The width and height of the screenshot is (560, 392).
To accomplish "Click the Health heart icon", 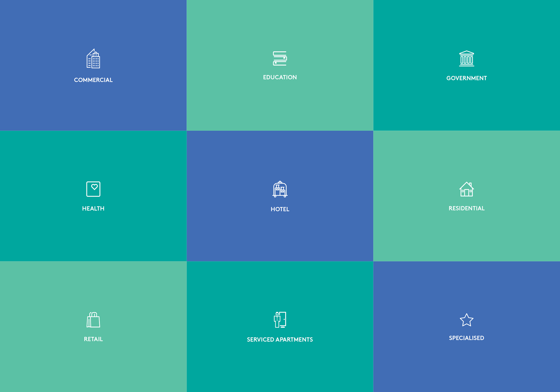I will pyautogui.click(x=93, y=189).
